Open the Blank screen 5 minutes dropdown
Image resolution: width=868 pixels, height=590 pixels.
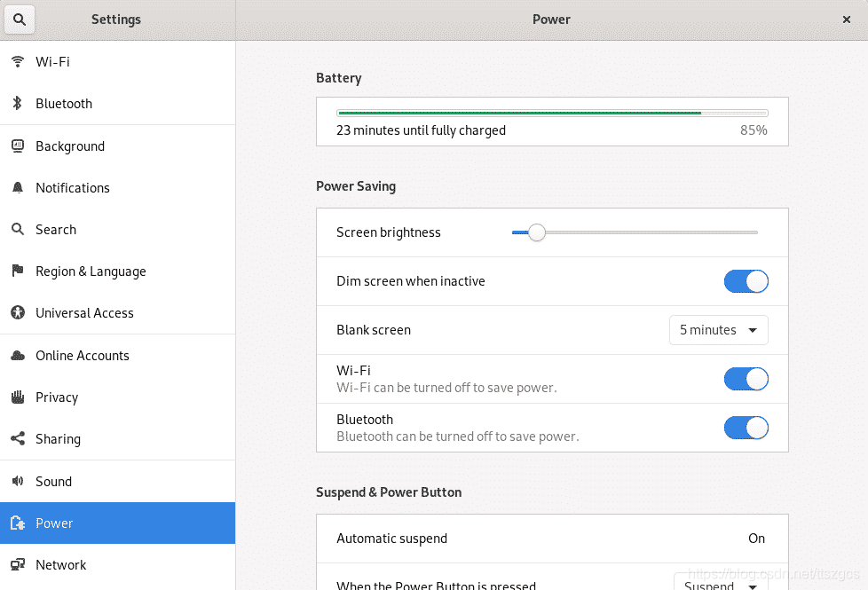[x=718, y=330]
